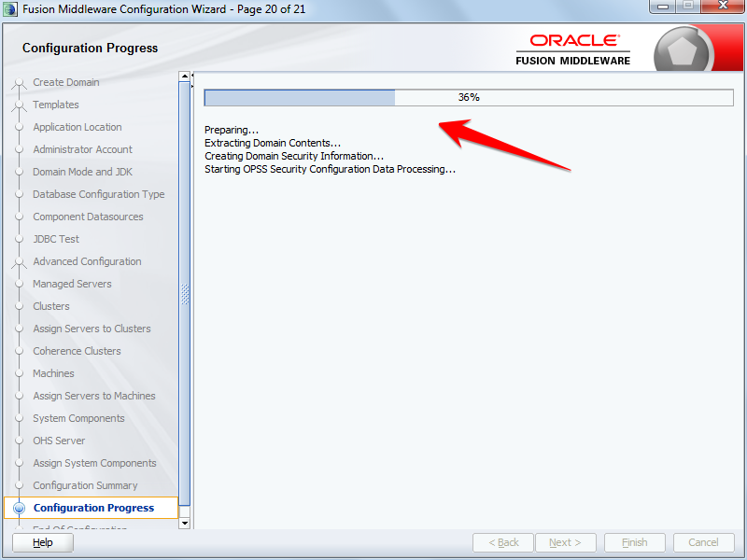Viewport: 747px width, 560px height.
Task: Click the Clusters step icon
Action: 18,306
